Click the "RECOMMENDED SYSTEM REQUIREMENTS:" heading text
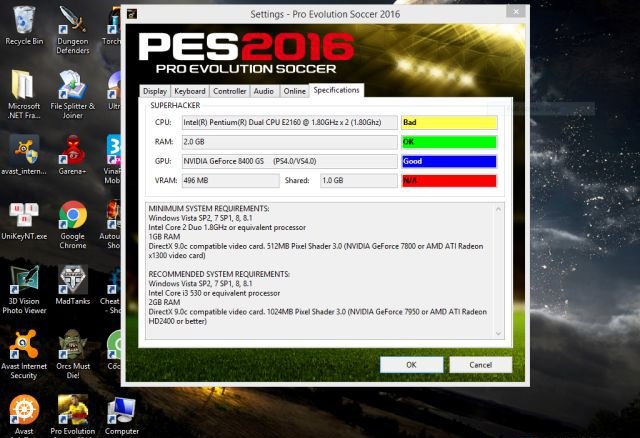This screenshot has width=640, height=438. click(x=219, y=274)
